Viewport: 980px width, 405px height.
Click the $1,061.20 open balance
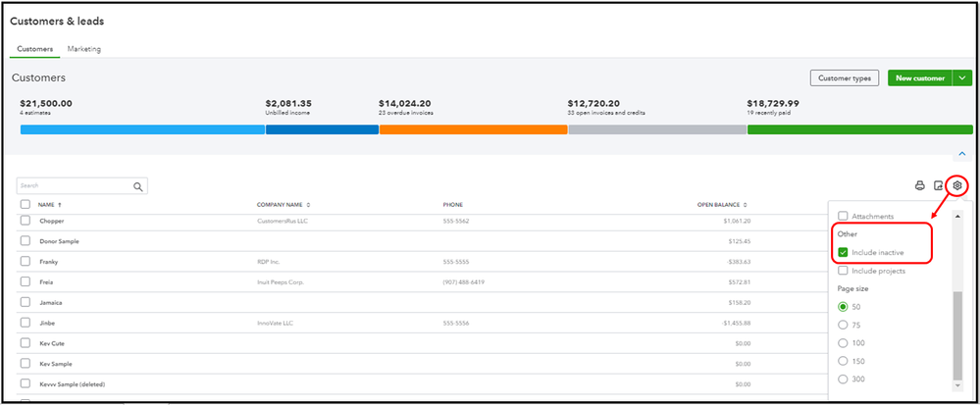click(x=737, y=221)
